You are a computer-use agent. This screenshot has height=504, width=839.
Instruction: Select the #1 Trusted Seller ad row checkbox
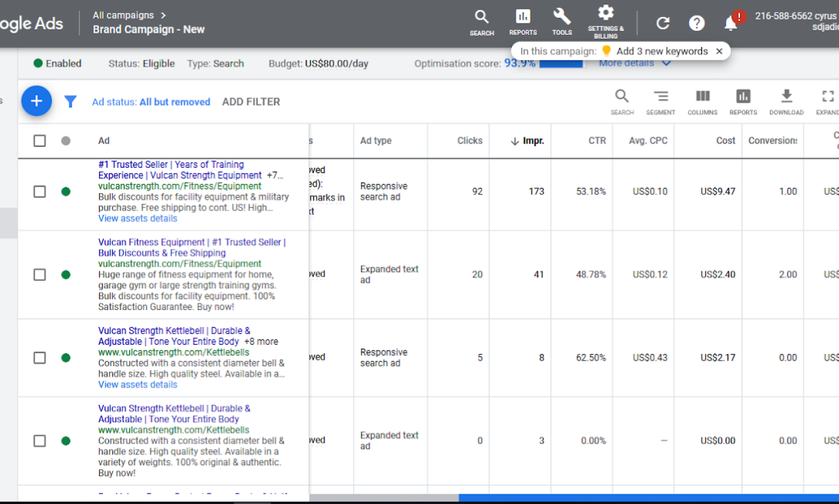point(40,191)
